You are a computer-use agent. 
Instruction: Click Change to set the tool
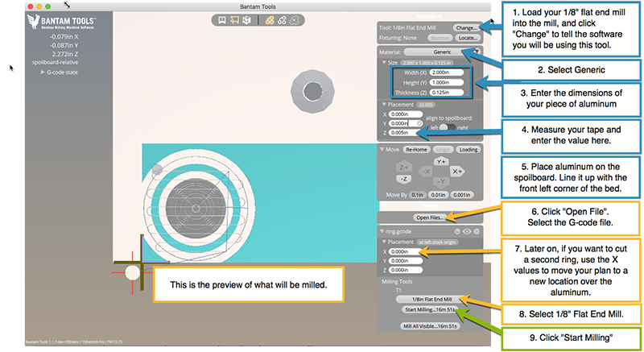[x=466, y=28]
